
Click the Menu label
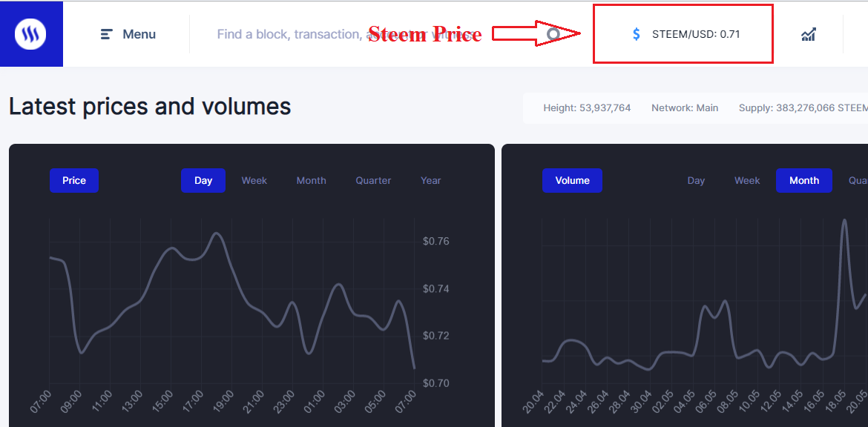point(139,34)
